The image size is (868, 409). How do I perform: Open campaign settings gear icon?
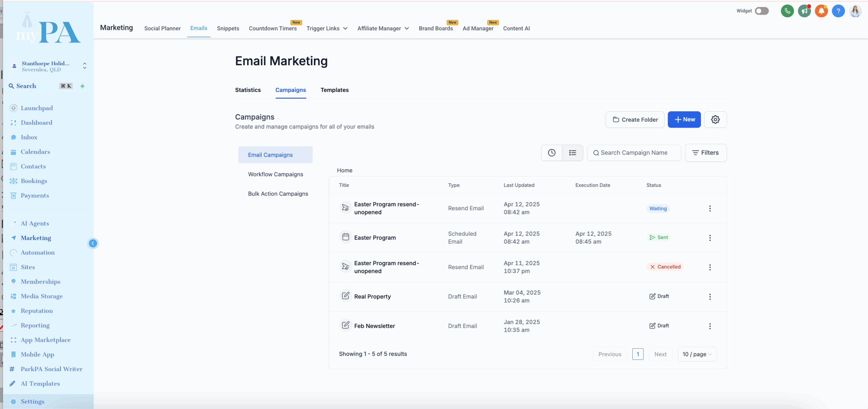coord(715,119)
